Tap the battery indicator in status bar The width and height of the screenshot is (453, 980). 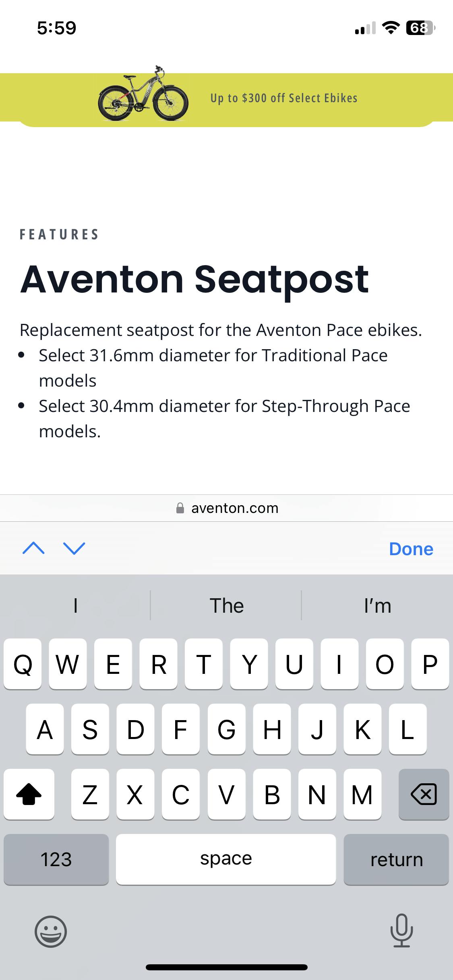point(420,28)
